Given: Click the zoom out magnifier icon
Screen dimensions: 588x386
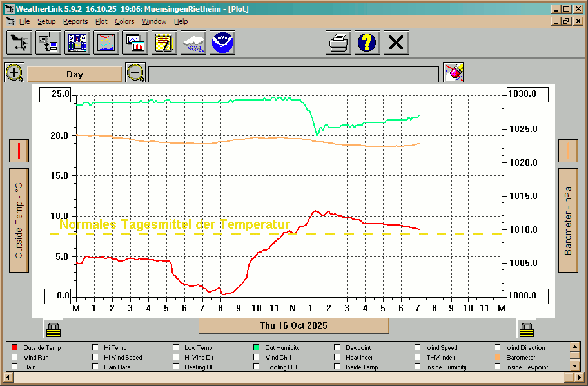Looking at the screenshot, I should click(135, 72).
